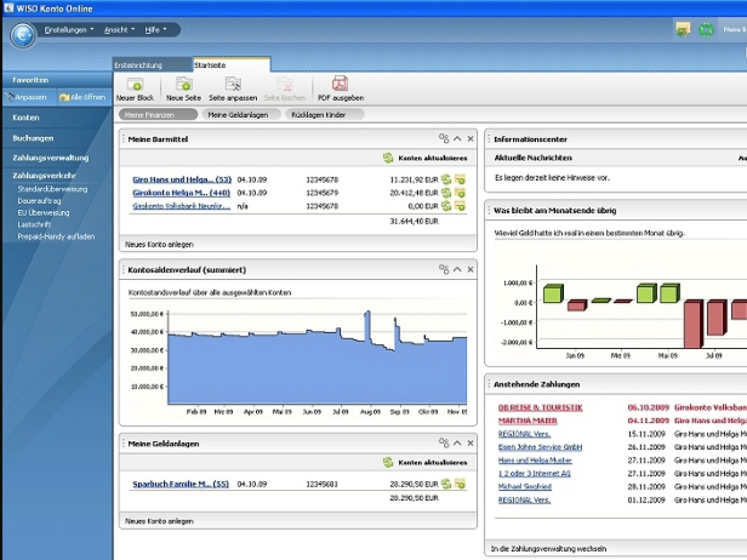This screenshot has height=560, width=747.
Task: Refresh the Sparbuch Familie account row
Action: [x=446, y=483]
